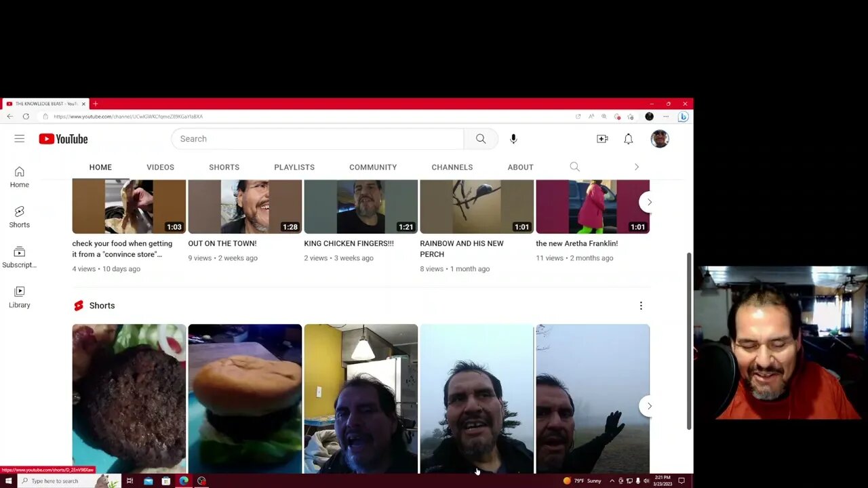868x488 pixels.
Task: Open 'KING CHICKEN FINGERS!!!' video title
Action: point(349,243)
